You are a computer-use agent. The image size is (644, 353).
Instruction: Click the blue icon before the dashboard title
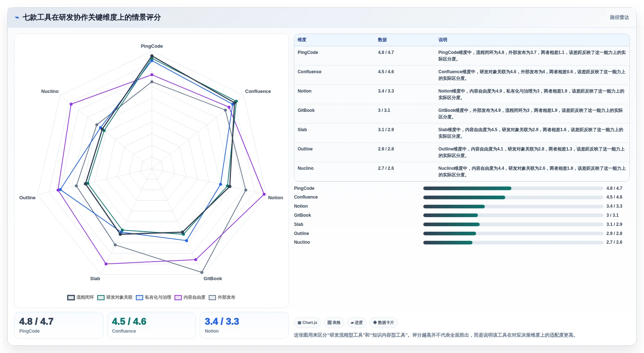pos(17,17)
